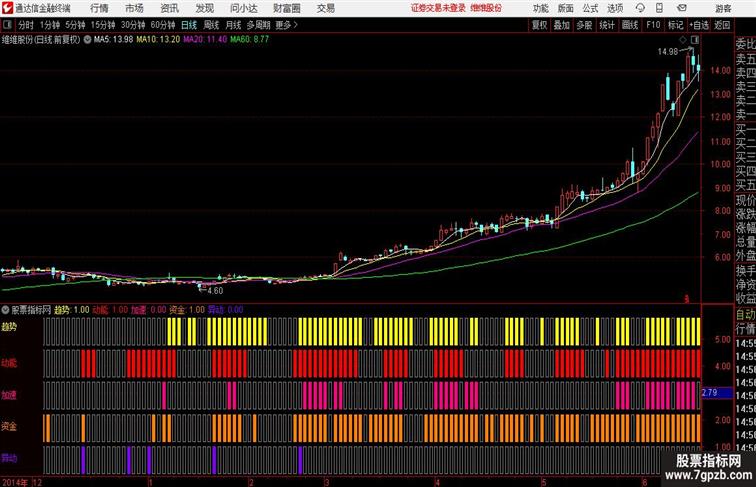The width and height of the screenshot is (756, 487).
Task: Toggle the side panel icon at chart top-right
Action: 695,40
